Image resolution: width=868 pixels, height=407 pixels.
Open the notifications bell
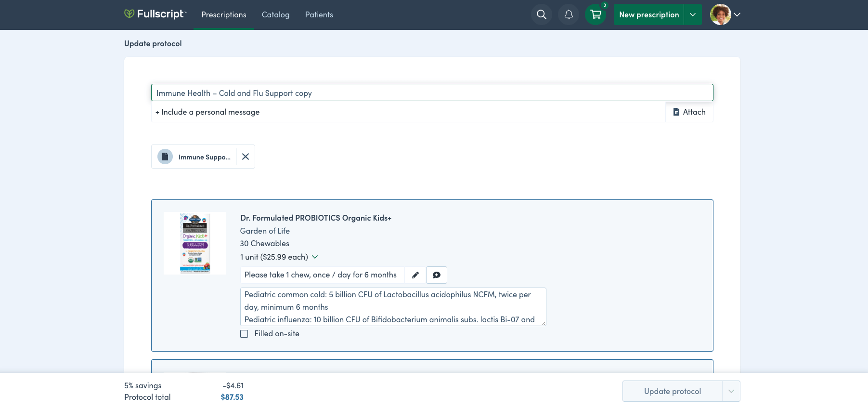(x=569, y=14)
